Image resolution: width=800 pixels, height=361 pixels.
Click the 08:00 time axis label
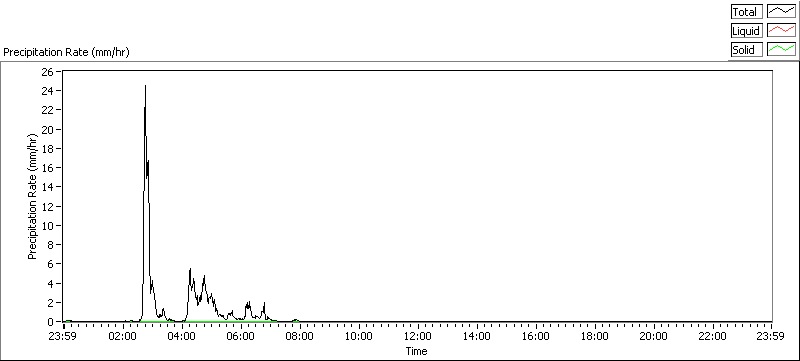coord(300,336)
